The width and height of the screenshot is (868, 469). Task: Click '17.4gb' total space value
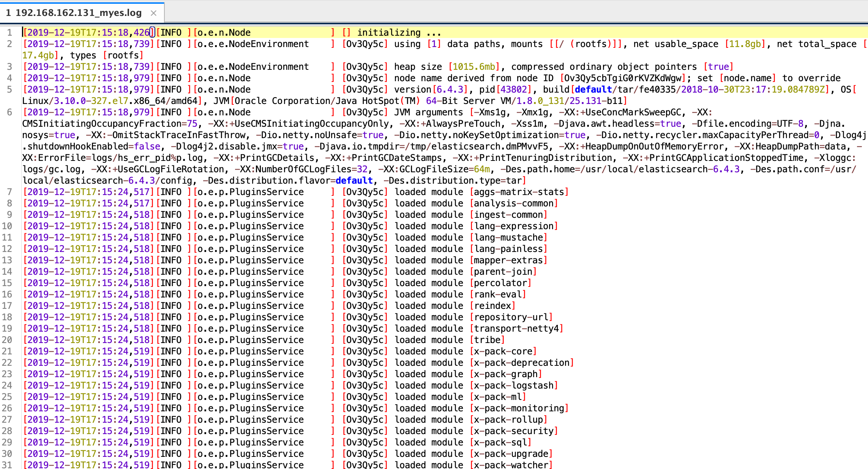click(38, 55)
